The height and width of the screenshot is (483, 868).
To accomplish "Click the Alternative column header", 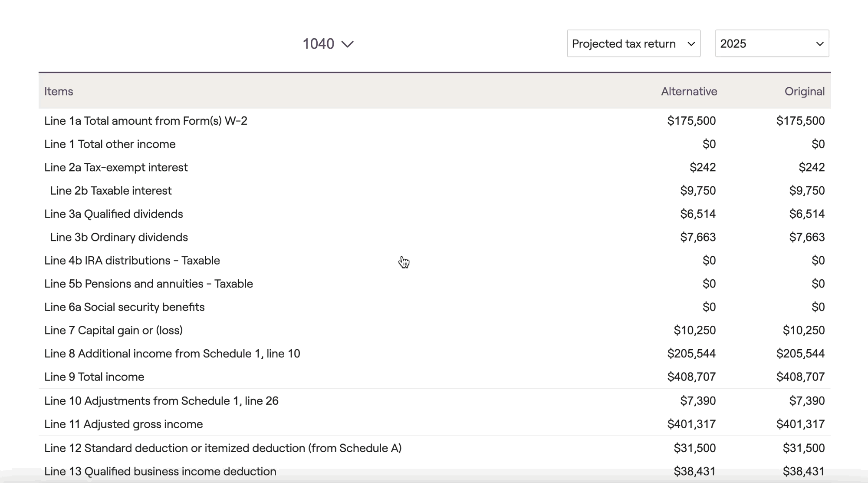I will click(689, 91).
